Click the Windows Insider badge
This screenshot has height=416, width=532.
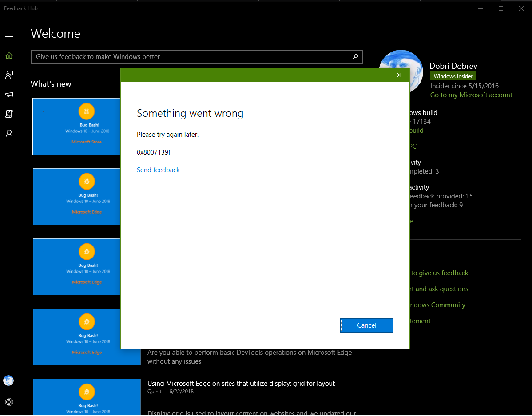click(453, 76)
